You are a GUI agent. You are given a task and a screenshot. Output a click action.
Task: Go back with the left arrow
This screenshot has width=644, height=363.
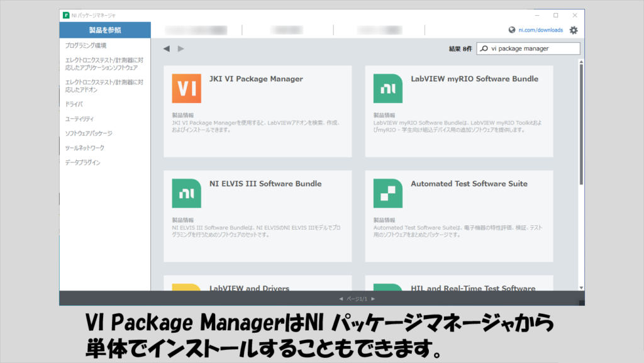(167, 48)
